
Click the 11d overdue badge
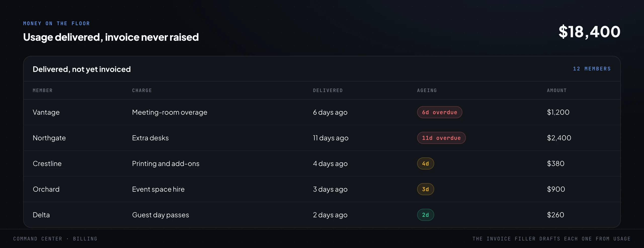(441, 138)
